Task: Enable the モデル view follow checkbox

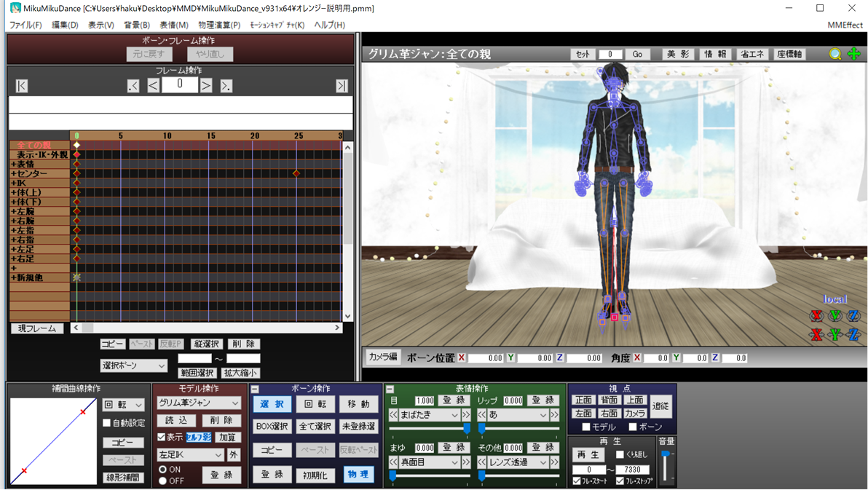Action: [x=585, y=427]
